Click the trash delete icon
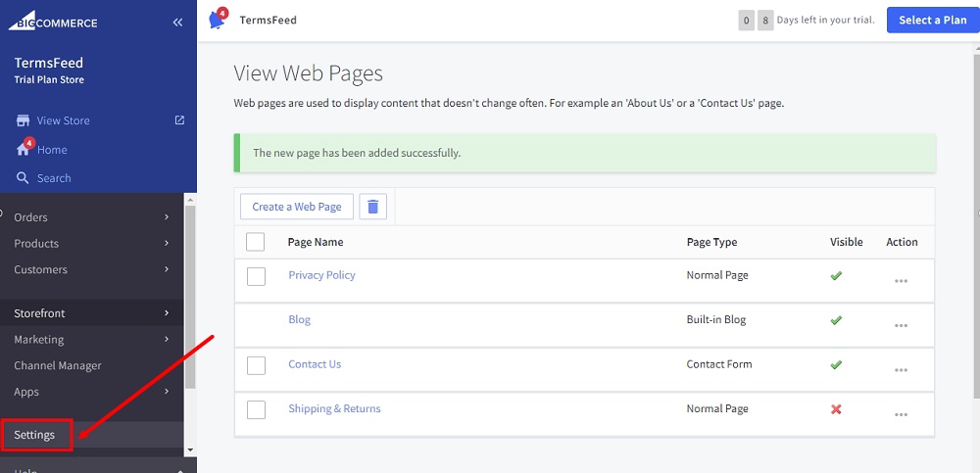 pyautogui.click(x=373, y=207)
